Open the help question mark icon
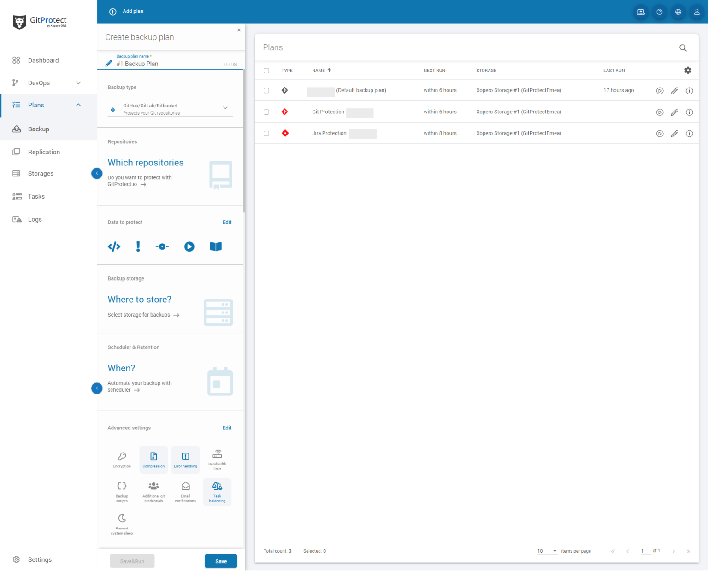The height and width of the screenshot is (588, 708). click(659, 12)
